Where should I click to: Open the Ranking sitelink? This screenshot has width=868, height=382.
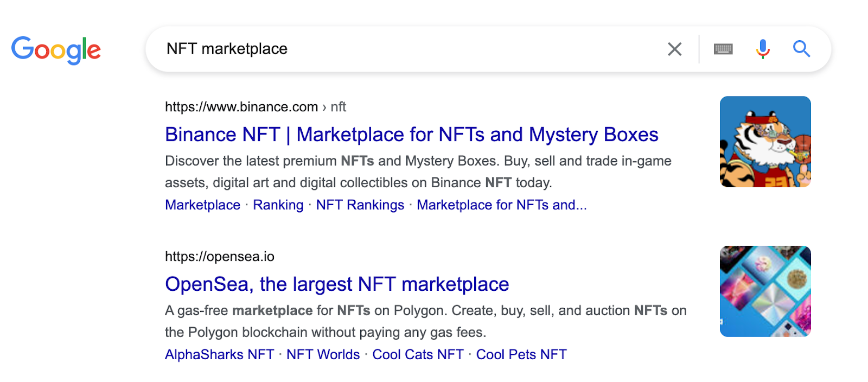click(x=278, y=205)
